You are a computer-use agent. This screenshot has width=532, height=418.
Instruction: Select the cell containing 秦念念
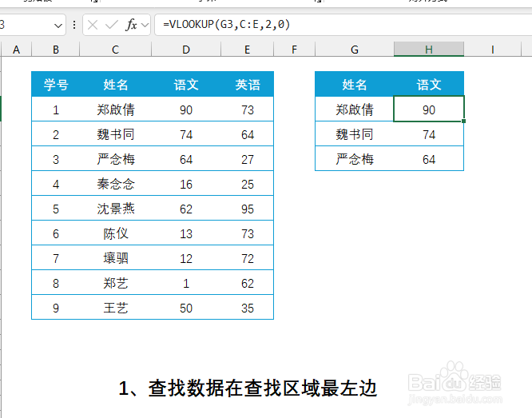115,184
